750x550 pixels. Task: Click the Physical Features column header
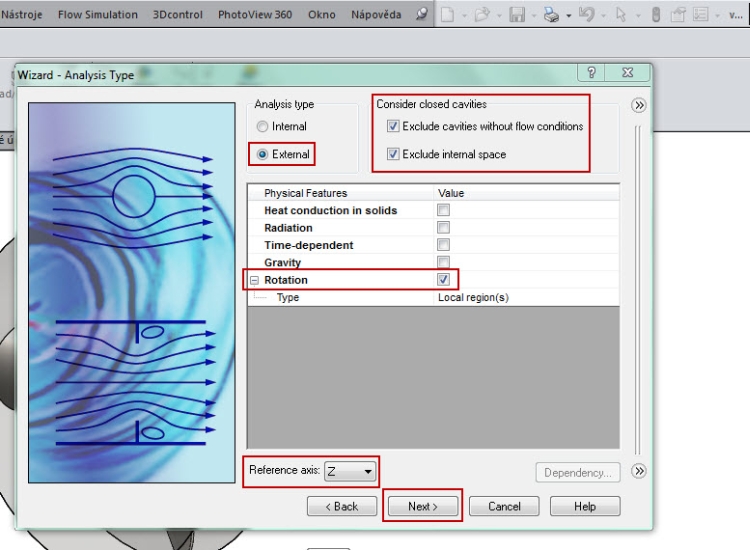tap(305, 193)
